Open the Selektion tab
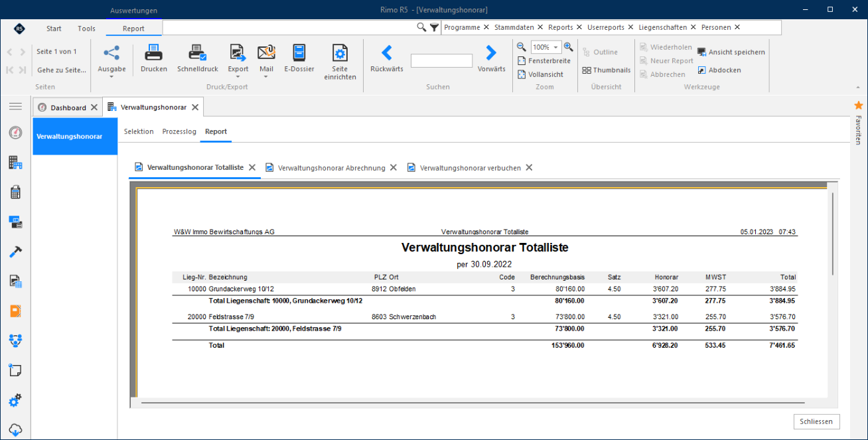Screen dimensions: 868x440 (x=139, y=131)
